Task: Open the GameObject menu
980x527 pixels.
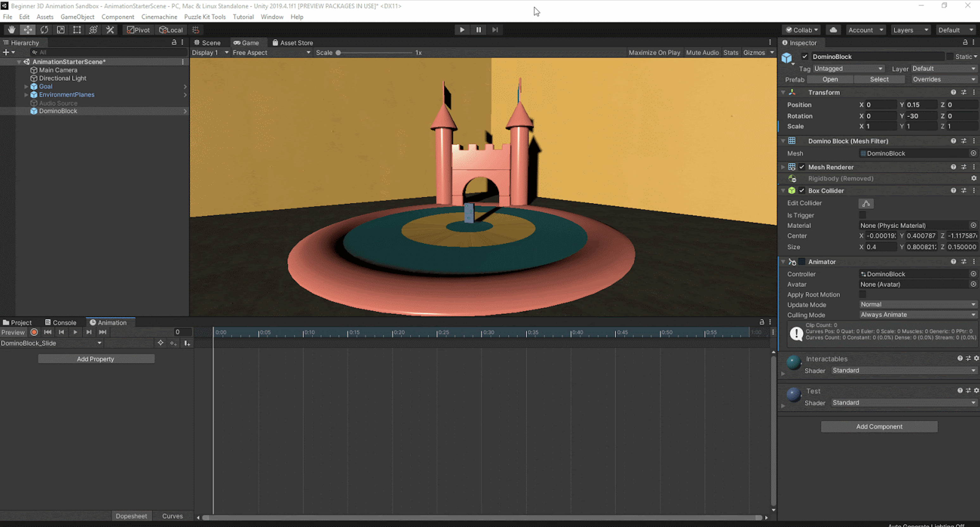Action: point(77,17)
